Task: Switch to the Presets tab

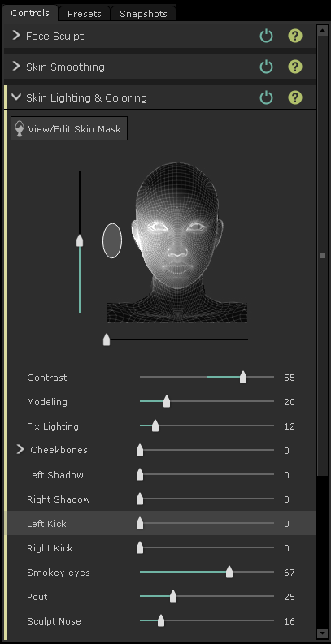Action: pyautogui.click(x=85, y=14)
